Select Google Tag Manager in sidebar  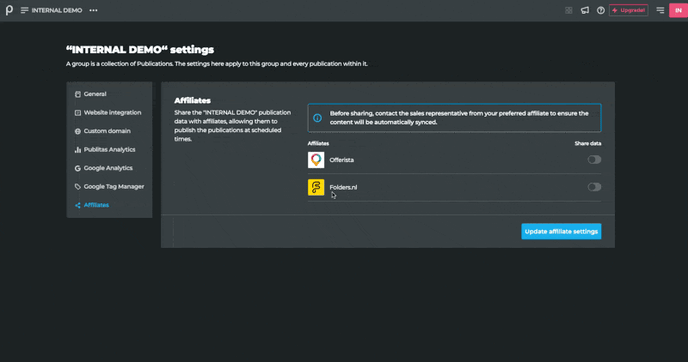109,186
